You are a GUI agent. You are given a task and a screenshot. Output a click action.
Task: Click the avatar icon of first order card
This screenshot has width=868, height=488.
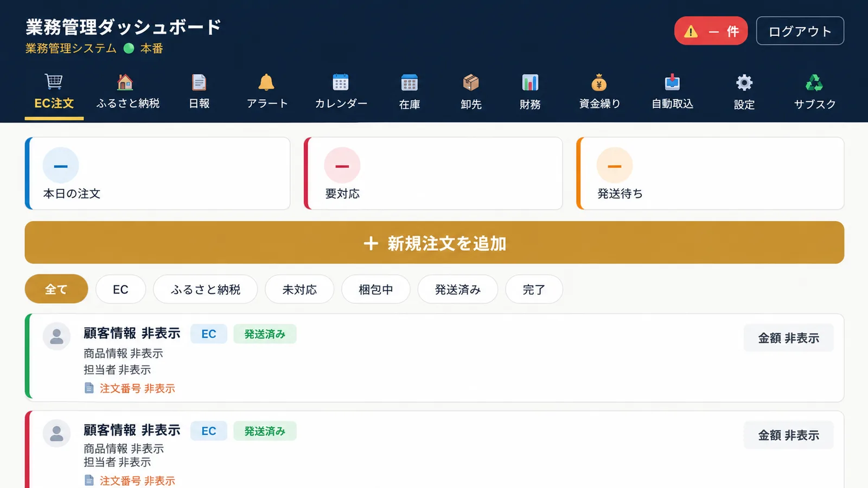coord(56,336)
